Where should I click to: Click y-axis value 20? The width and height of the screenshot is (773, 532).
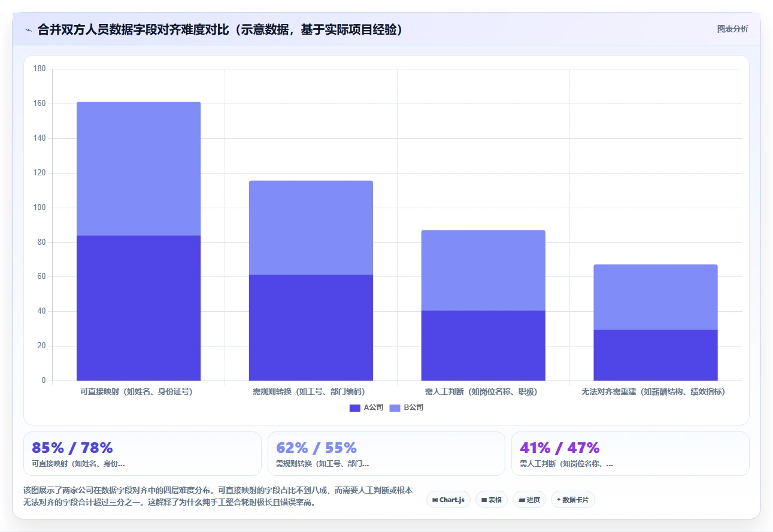(x=41, y=346)
